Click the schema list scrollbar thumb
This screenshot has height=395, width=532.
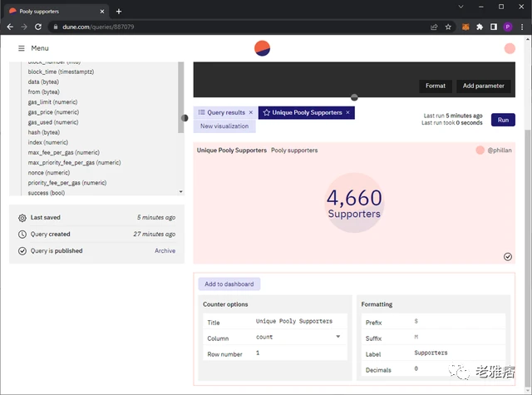181,97
